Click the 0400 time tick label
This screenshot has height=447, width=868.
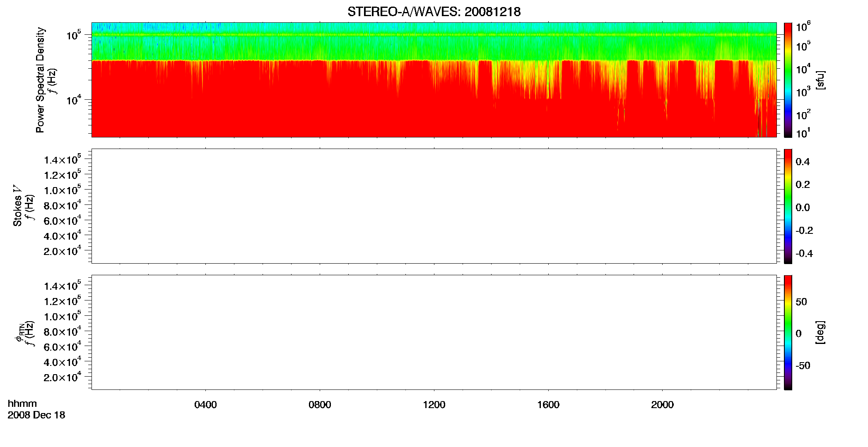(x=205, y=405)
